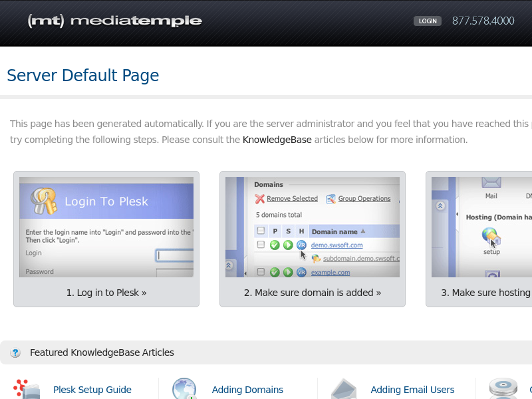Image resolution: width=532 pixels, height=399 pixels.
Task: Click the Server Default Page heading
Action: (x=82, y=75)
